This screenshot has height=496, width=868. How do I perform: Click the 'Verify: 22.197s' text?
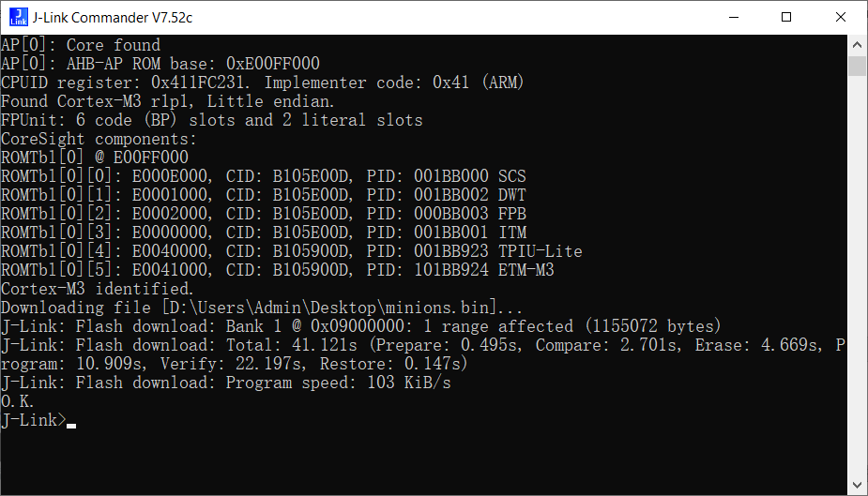233,365
